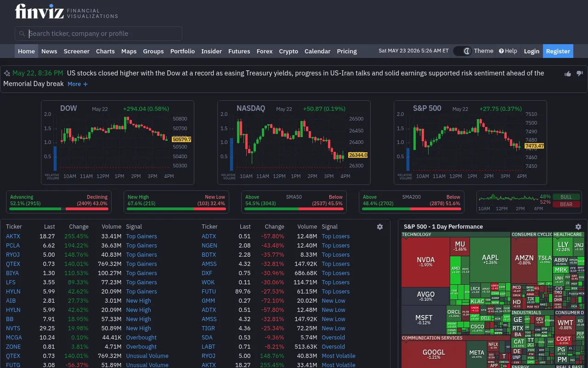Click the sparkle icon beside headline date
Viewport: 588px width, 368px height.
point(7,73)
